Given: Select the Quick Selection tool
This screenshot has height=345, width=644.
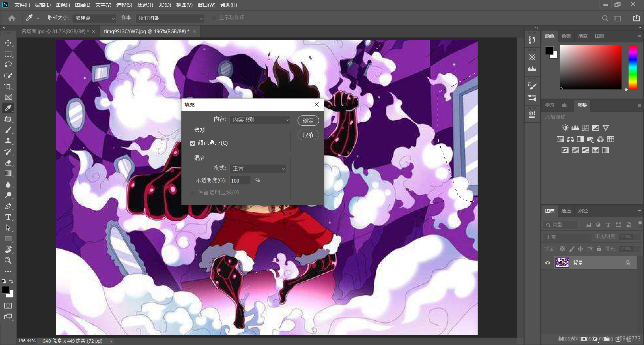Looking at the screenshot, I should (8, 76).
